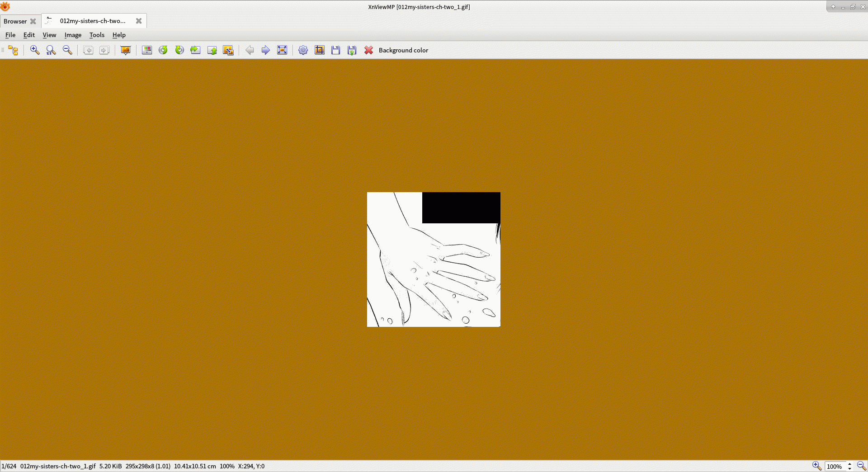
Task: Go to the next image with blue arrow
Action: (266, 50)
